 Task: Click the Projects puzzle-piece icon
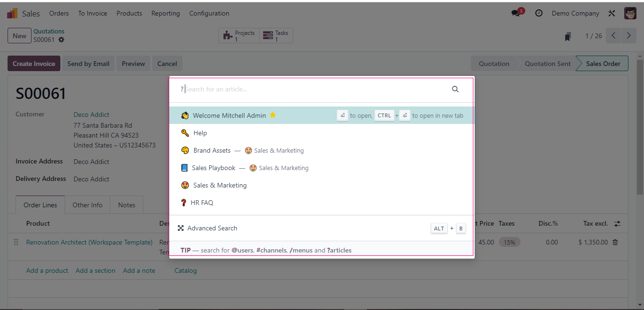point(228,35)
